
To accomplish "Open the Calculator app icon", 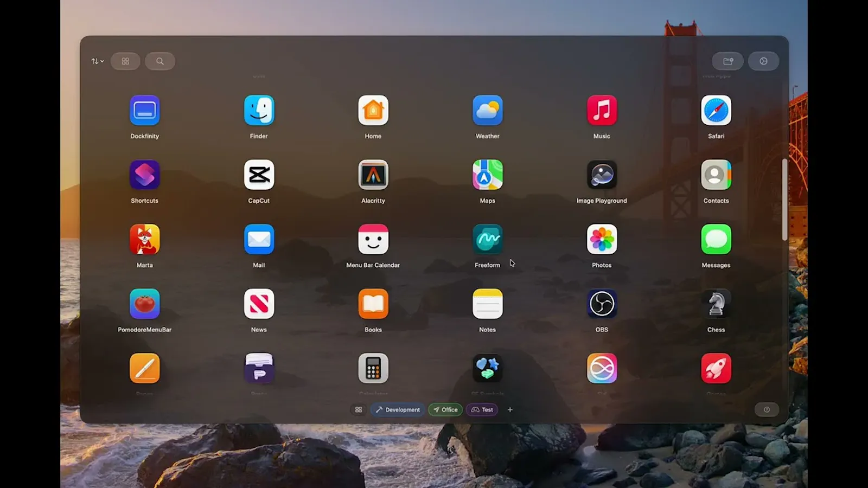I will tap(373, 369).
